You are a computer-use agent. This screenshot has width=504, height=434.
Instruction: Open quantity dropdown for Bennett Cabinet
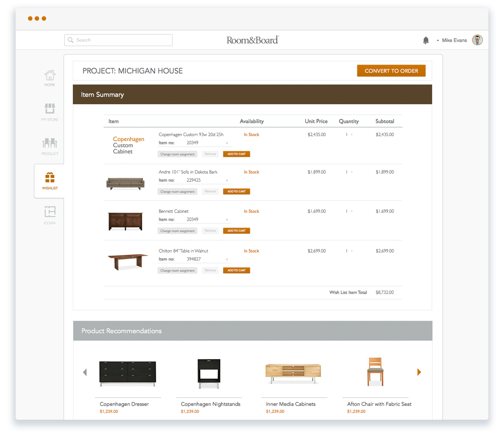[x=352, y=212]
